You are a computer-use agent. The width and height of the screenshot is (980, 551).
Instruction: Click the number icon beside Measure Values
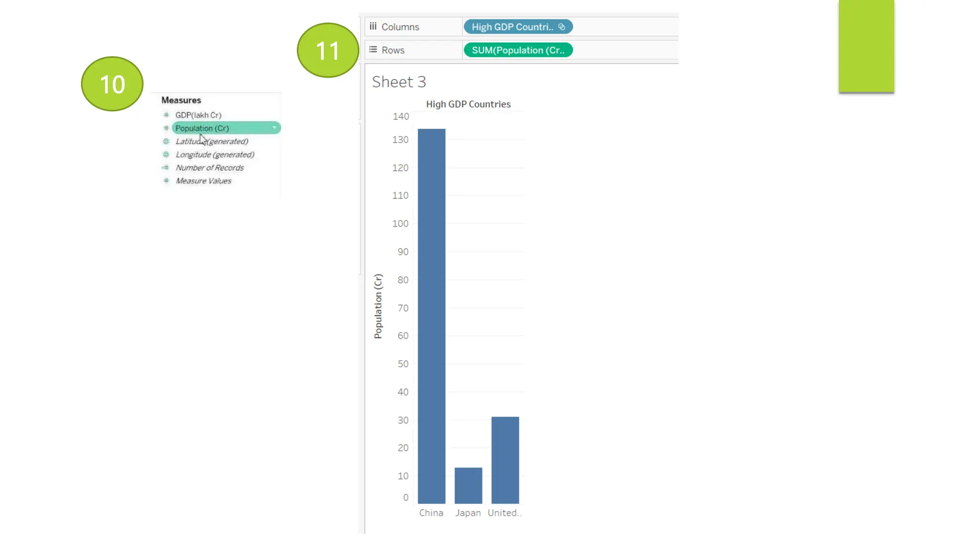click(x=166, y=181)
